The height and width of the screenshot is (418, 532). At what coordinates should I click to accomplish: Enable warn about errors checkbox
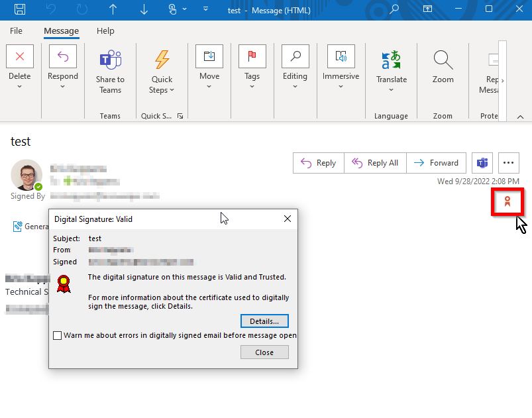[58, 335]
